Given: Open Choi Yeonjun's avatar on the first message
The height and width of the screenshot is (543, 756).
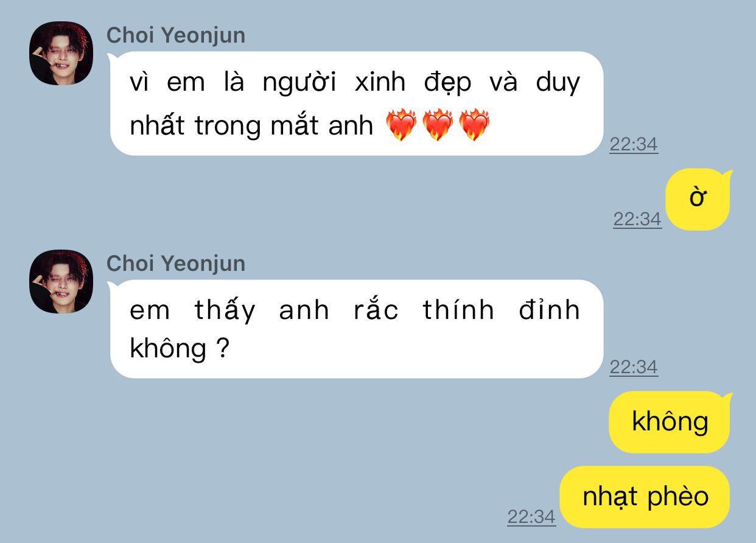Looking at the screenshot, I should point(61,53).
